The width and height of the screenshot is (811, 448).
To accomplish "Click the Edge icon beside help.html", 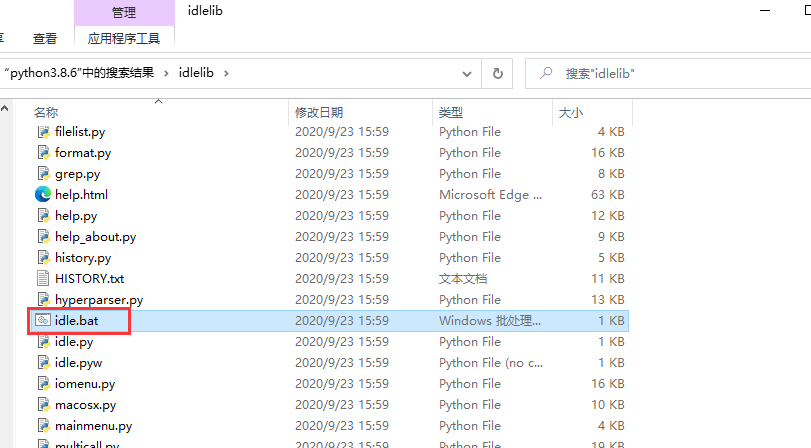I will (43, 195).
